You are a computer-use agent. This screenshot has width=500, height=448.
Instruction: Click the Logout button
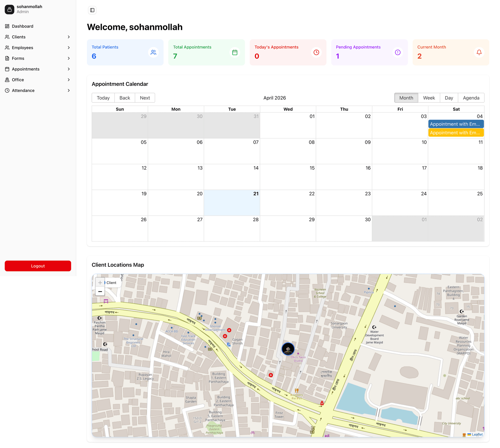point(38,266)
